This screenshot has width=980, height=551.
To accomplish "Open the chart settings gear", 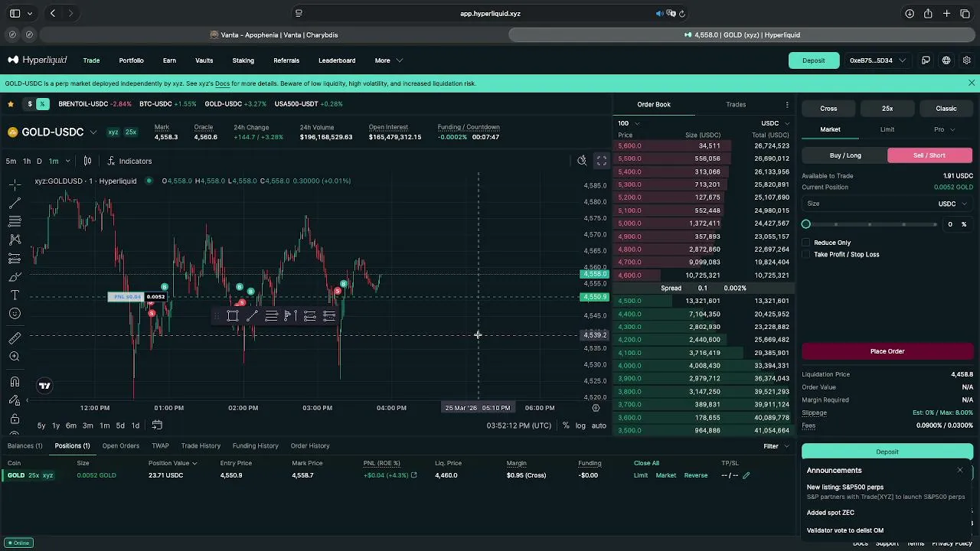I will tap(596, 408).
